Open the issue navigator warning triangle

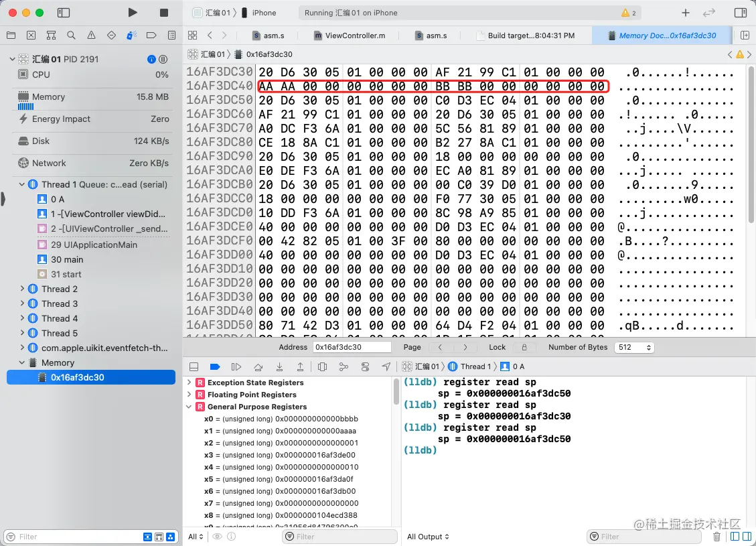(91, 36)
